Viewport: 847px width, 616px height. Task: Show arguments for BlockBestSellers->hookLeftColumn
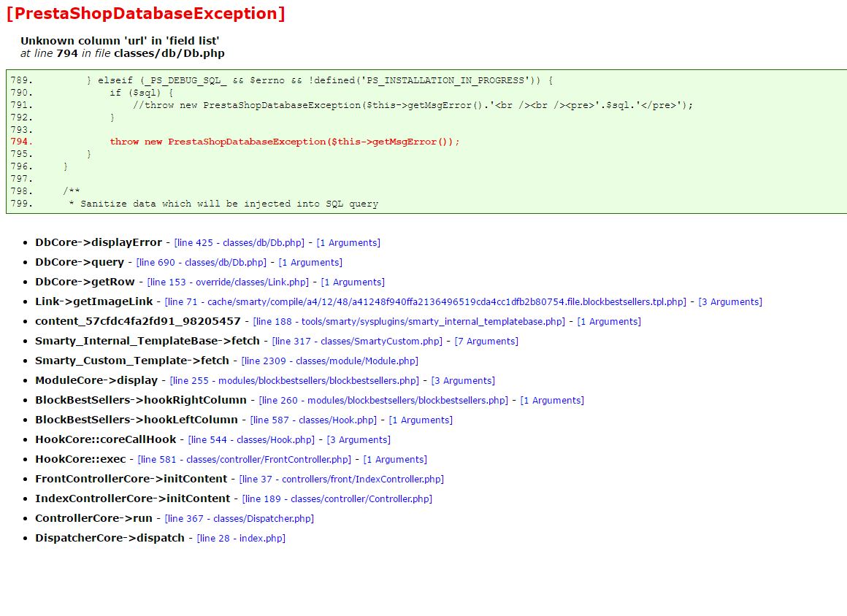(x=421, y=420)
